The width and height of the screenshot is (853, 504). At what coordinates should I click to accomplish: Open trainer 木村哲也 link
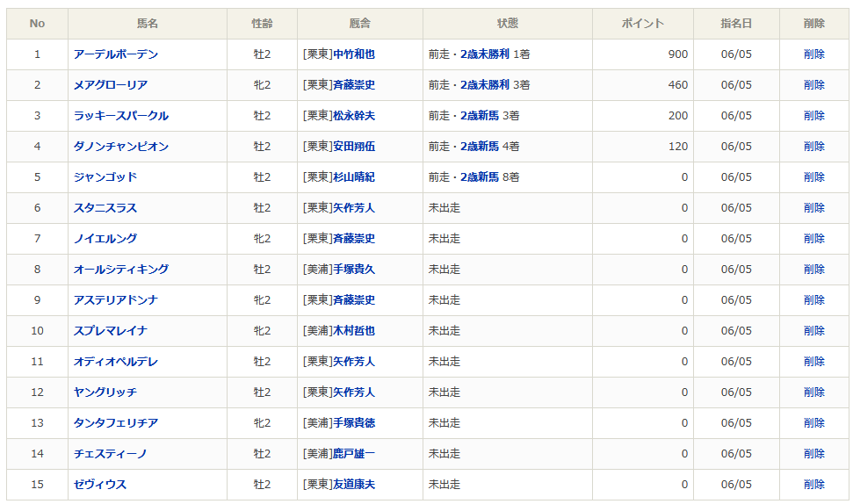354,330
